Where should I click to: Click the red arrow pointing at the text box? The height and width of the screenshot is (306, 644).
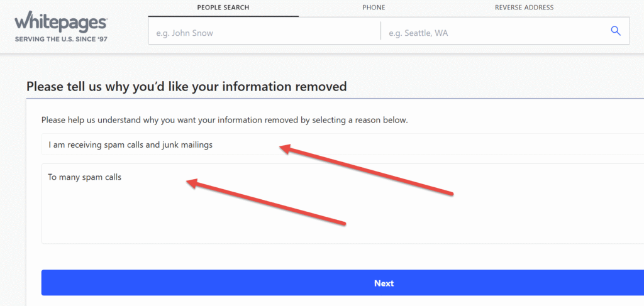pyautogui.click(x=266, y=202)
